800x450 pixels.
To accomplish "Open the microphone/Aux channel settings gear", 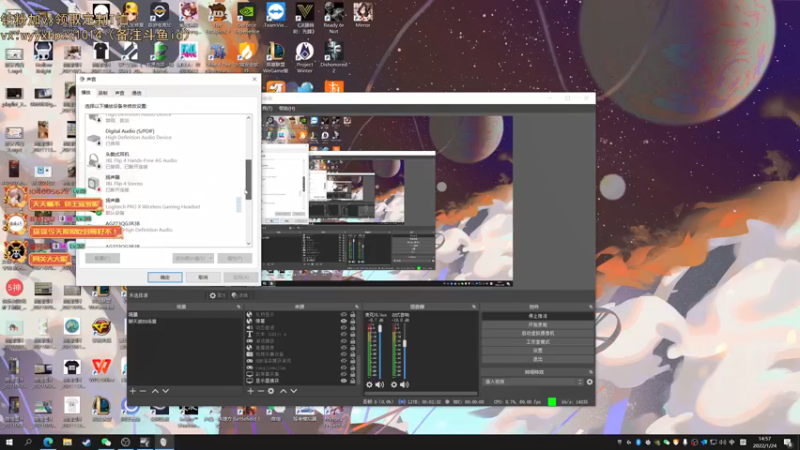I will tap(369, 385).
